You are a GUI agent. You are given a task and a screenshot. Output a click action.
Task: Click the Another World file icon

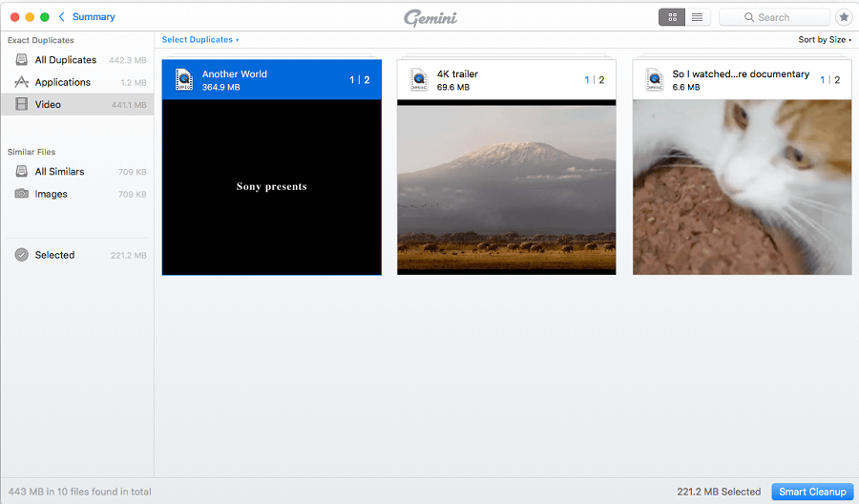pyautogui.click(x=183, y=80)
